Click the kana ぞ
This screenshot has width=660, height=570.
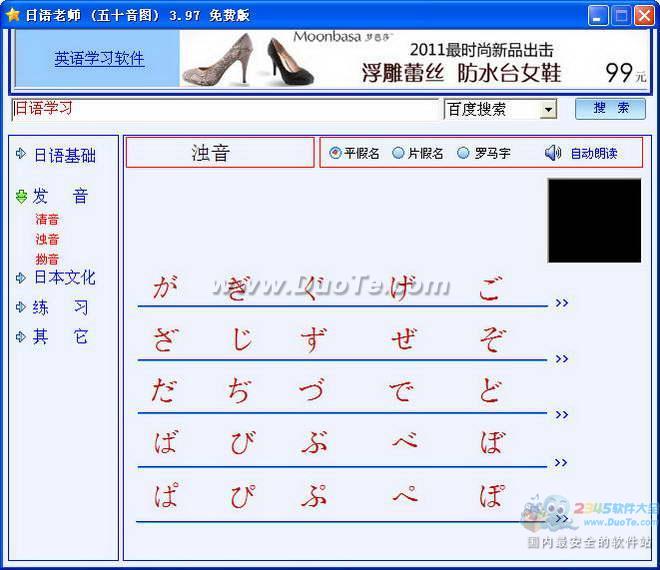pyautogui.click(x=491, y=340)
